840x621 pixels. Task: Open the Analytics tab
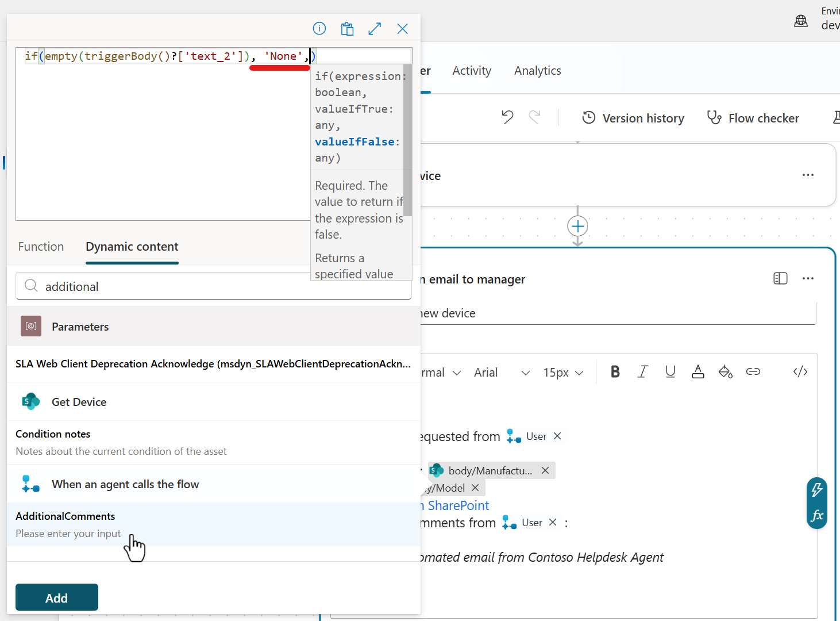pyautogui.click(x=537, y=71)
